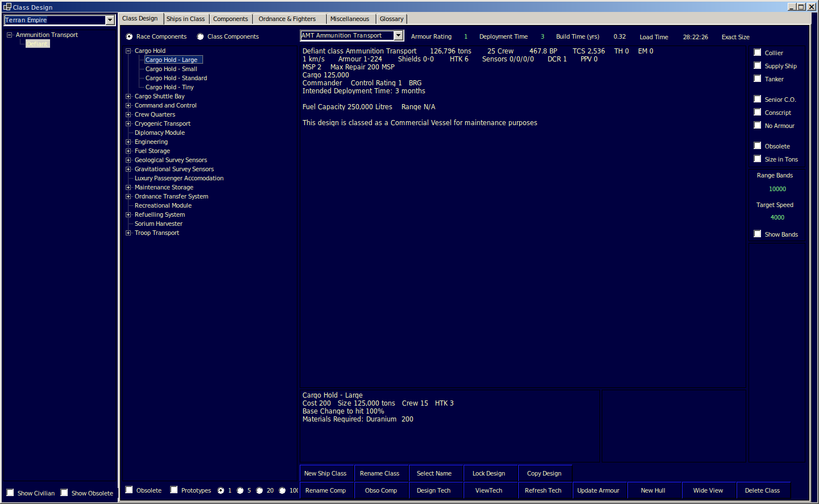This screenshot has width=819, height=504.
Task: Toggle the Supply Ship checkbox
Action: [758, 65]
